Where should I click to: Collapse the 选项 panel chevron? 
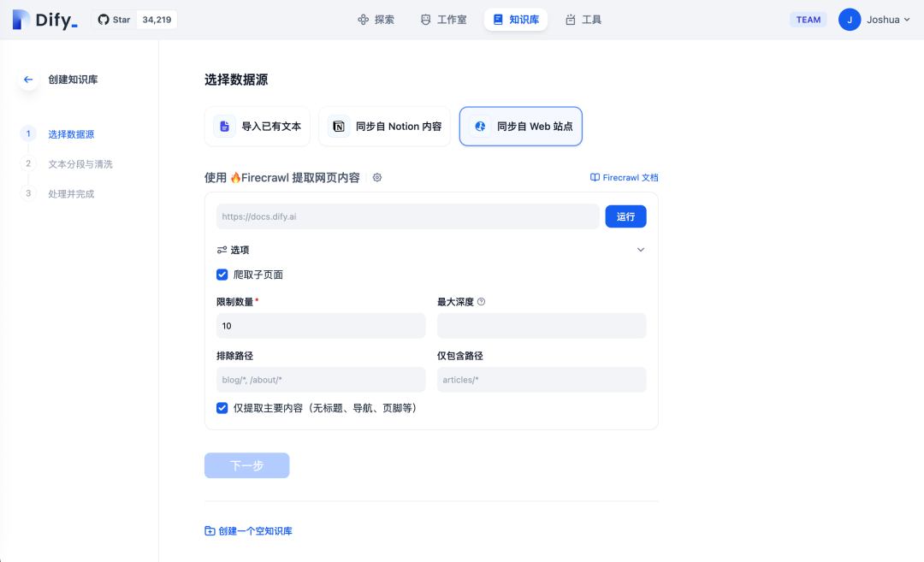pyautogui.click(x=640, y=249)
